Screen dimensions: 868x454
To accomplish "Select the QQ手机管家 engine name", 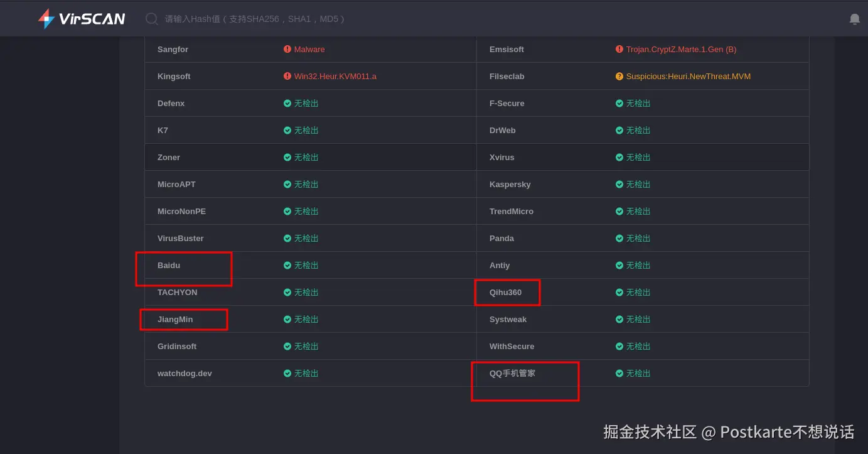I will [x=512, y=373].
